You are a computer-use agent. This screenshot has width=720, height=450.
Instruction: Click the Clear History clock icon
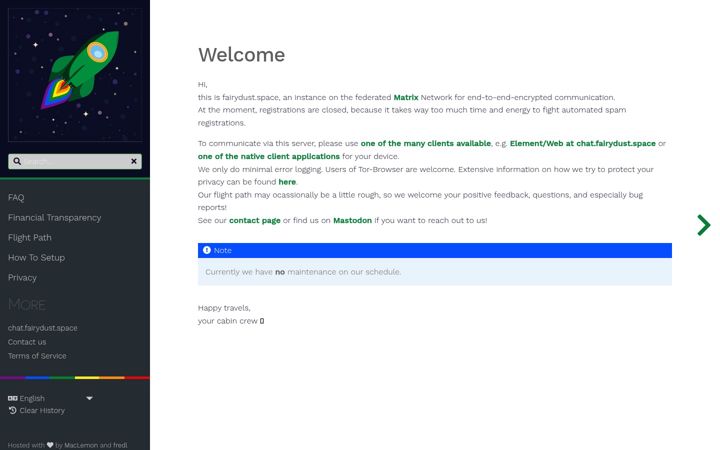[x=12, y=411]
